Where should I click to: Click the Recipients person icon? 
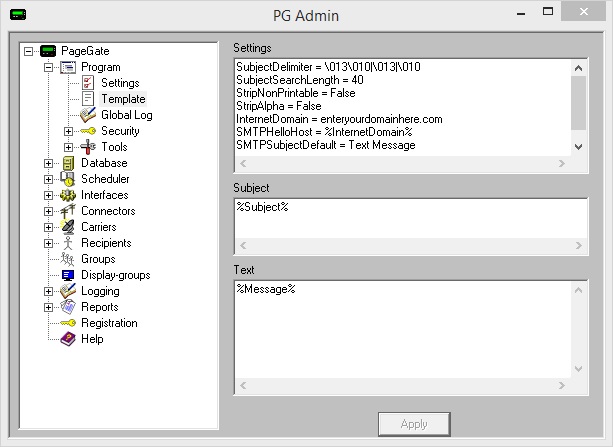pos(68,243)
